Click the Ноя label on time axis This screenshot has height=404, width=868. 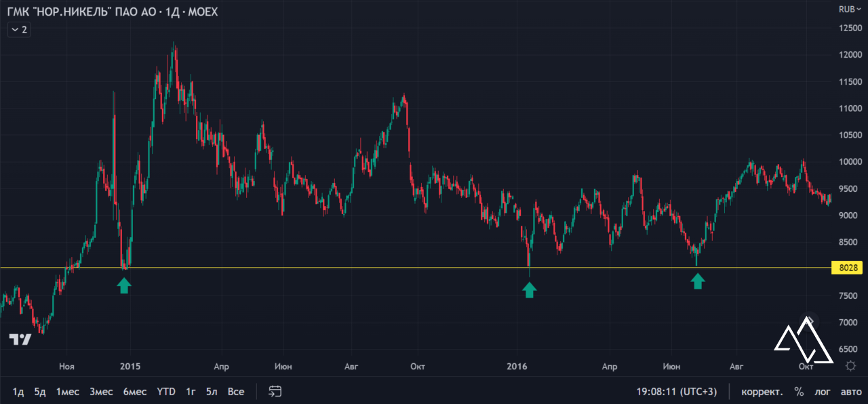coord(66,367)
